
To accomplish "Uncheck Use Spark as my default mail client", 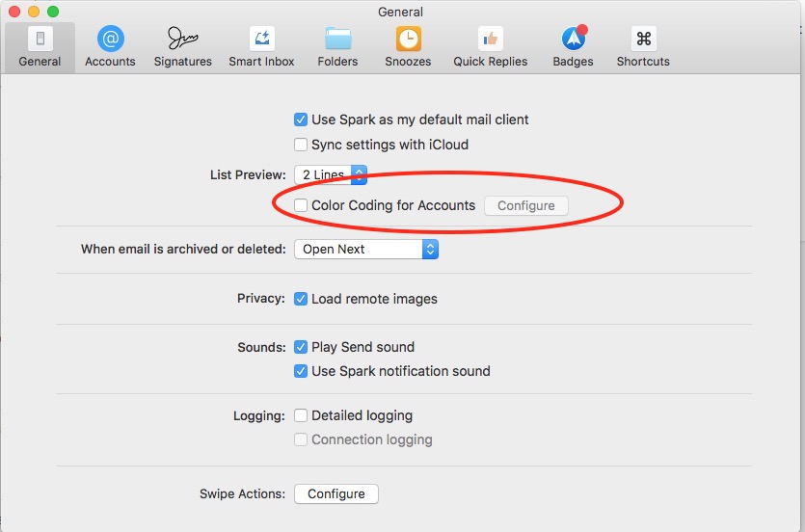I will (301, 120).
